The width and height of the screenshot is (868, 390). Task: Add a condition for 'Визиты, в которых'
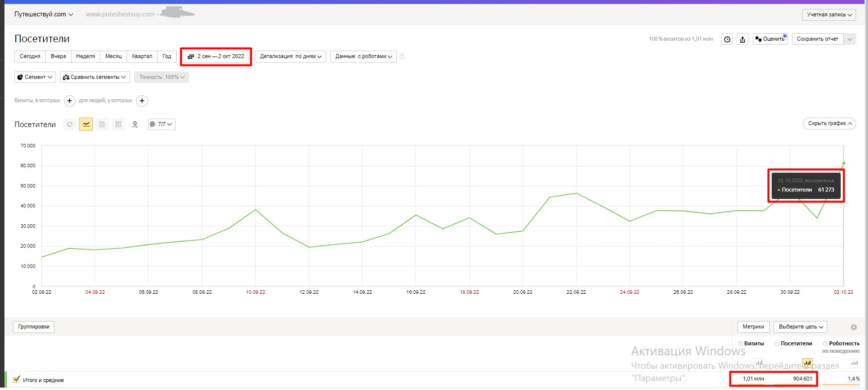tap(70, 101)
